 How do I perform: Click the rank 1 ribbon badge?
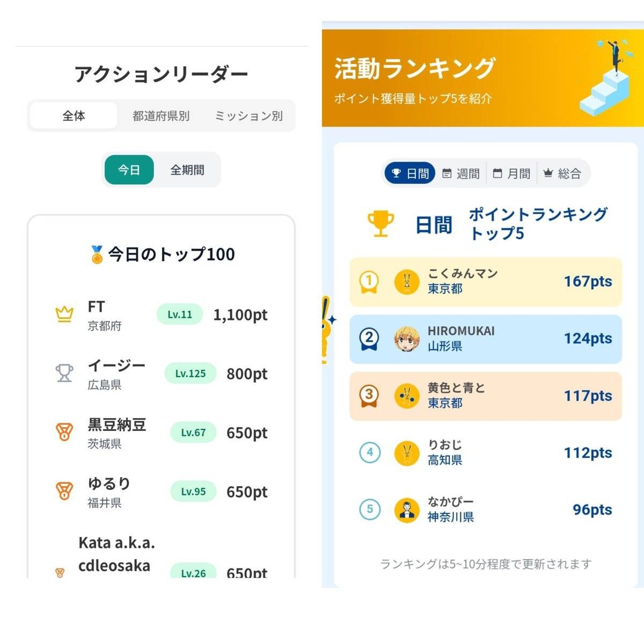click(x=369, y=282)
